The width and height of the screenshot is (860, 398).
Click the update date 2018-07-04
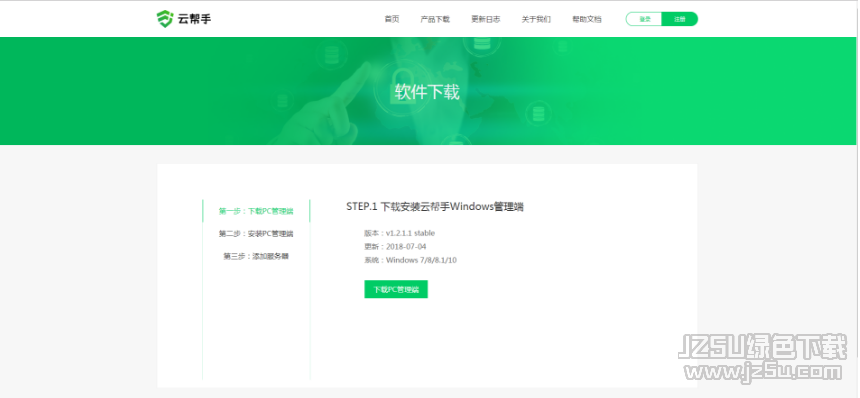point(406,247)
